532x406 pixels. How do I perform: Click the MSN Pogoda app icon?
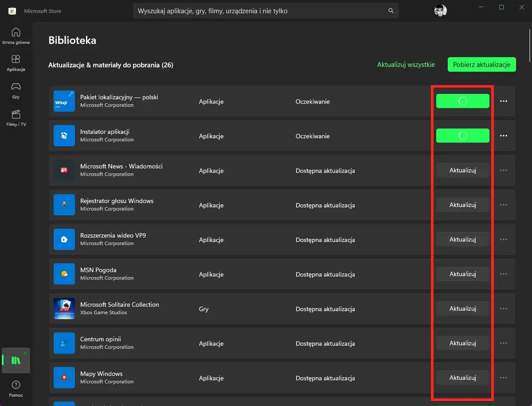[64, 274]
